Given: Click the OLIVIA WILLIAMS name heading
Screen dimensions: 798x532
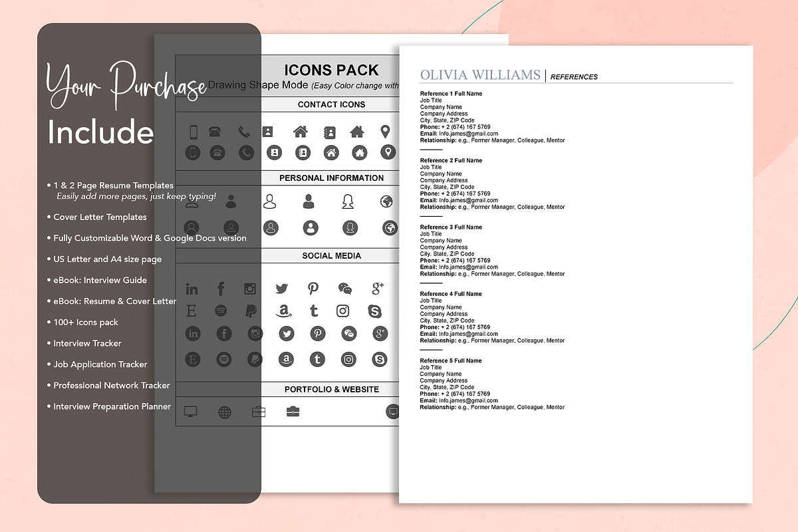Looking at the screenshot, I should (480, 75).
